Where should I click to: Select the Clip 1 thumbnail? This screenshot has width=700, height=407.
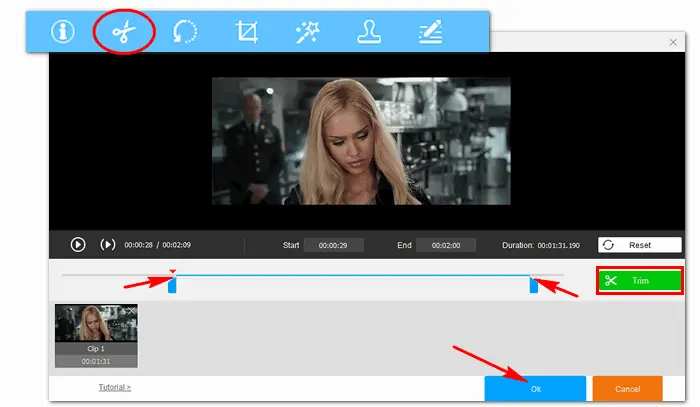pyautogui.click(x=96, y=336)
